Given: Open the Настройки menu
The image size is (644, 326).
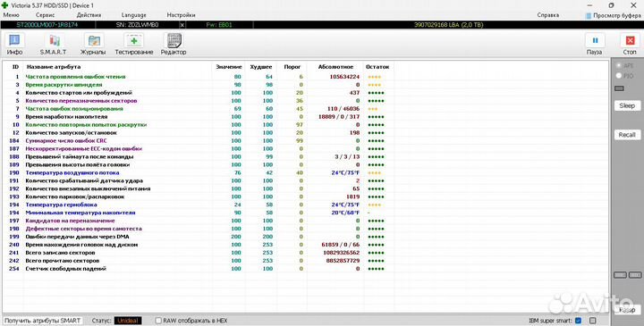Looking at the screenshot, I should click(x=181, y=15).
